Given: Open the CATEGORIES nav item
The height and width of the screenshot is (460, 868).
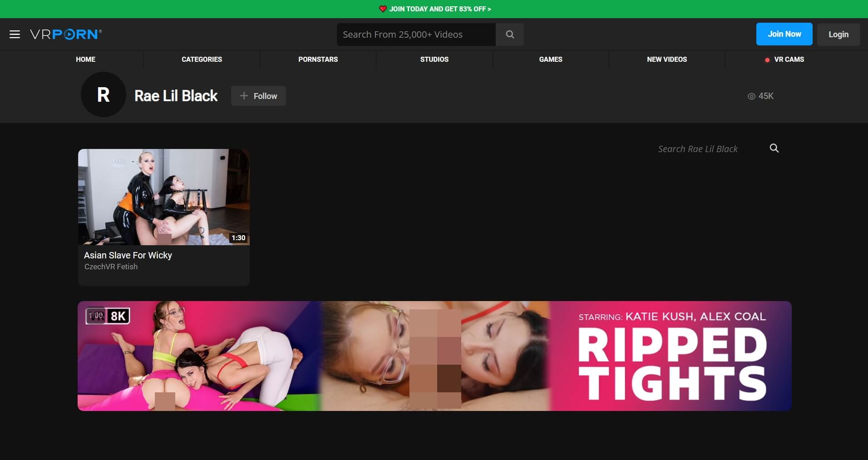Looking at the screenshot, I should [202, 59].
